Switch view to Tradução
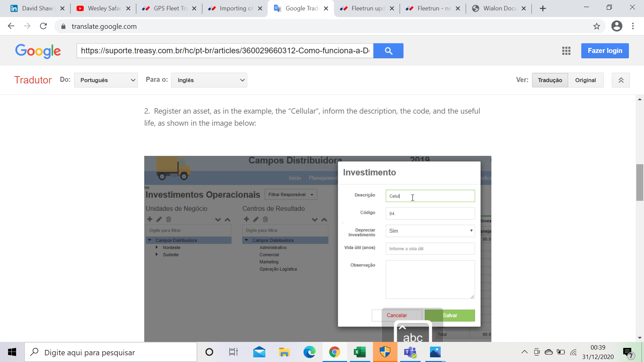This screenshot has width=644, height=362. pos(550,80)
